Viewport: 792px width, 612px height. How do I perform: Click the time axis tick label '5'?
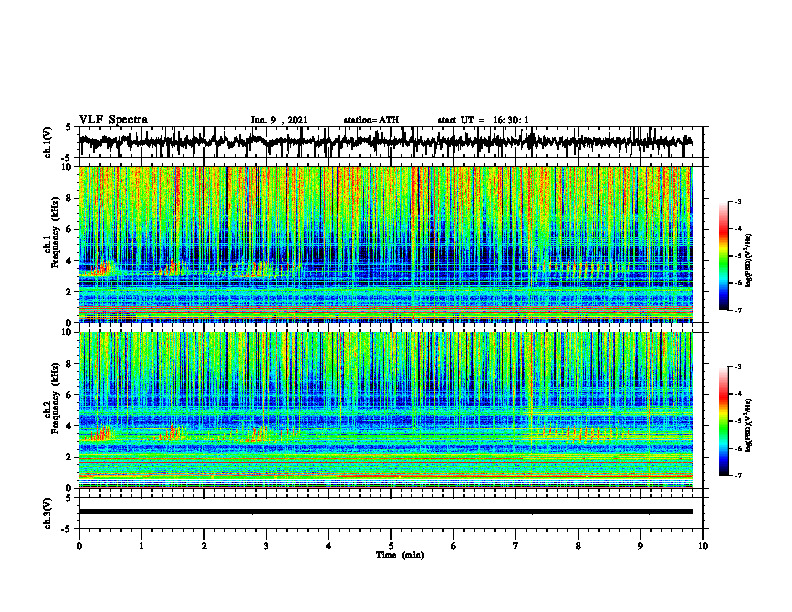tap(391, 546)
